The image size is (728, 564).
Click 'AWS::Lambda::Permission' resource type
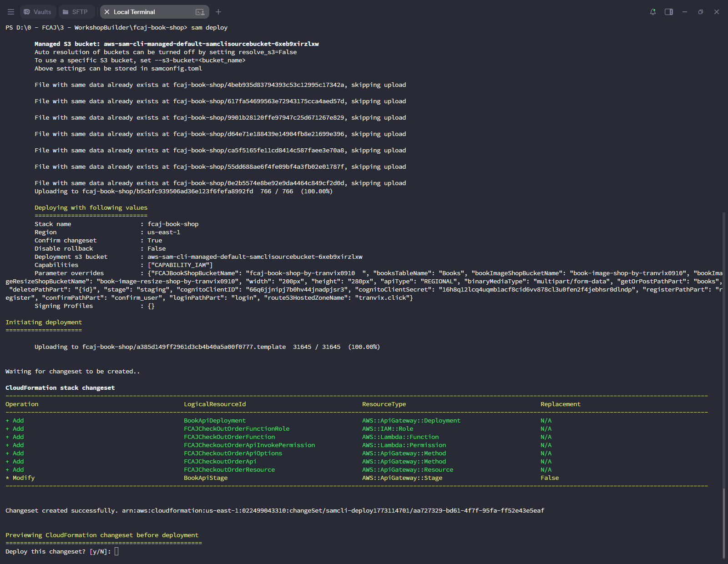click(x=404, y=445)
